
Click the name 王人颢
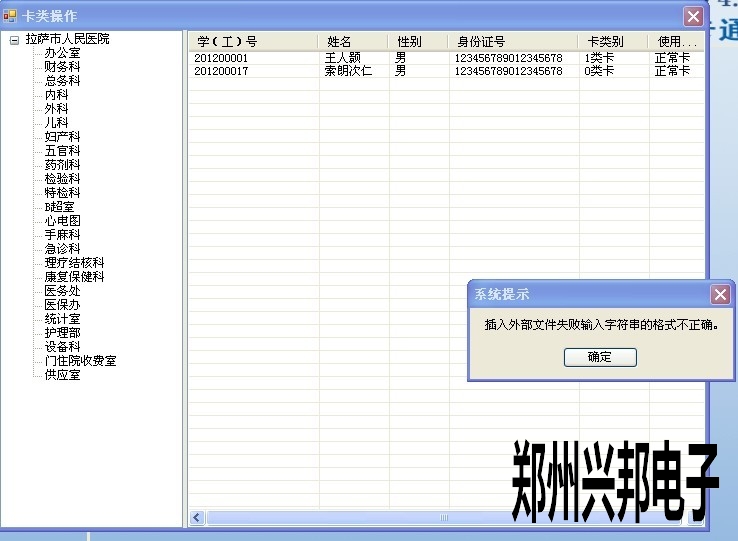[343, 58]
